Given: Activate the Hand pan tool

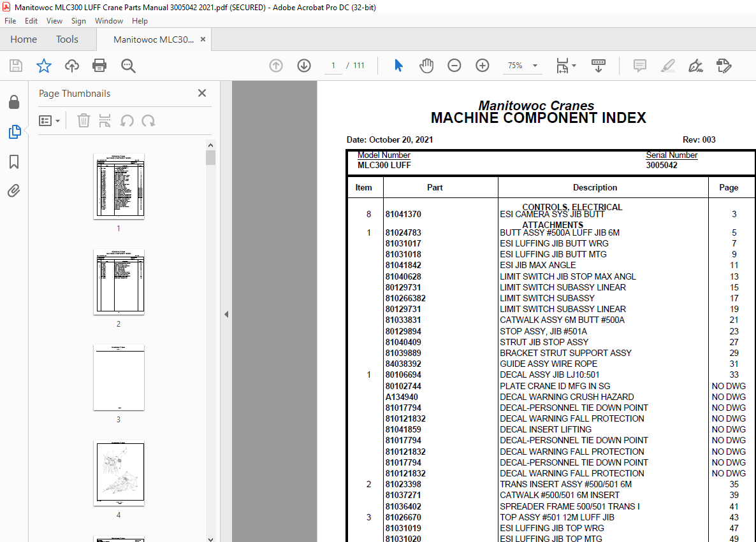Looking at the screenshot, I should click(426, 66).
